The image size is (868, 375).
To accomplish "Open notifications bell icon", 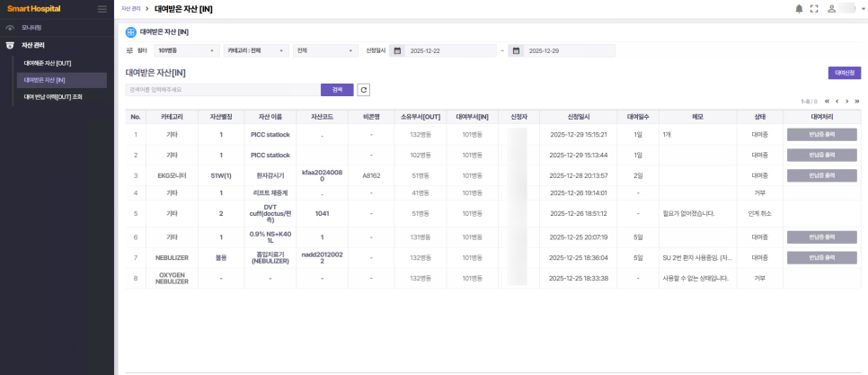I will [799, 9].
